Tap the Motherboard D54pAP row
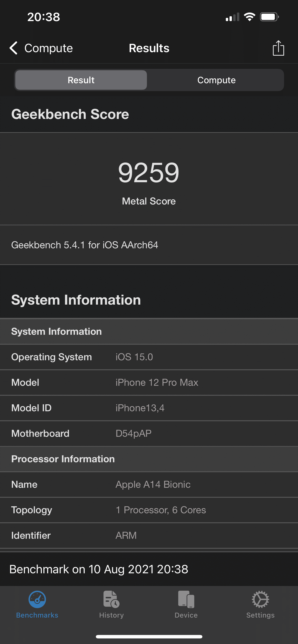The image size is (298, 644). click(x=149, y=434)
